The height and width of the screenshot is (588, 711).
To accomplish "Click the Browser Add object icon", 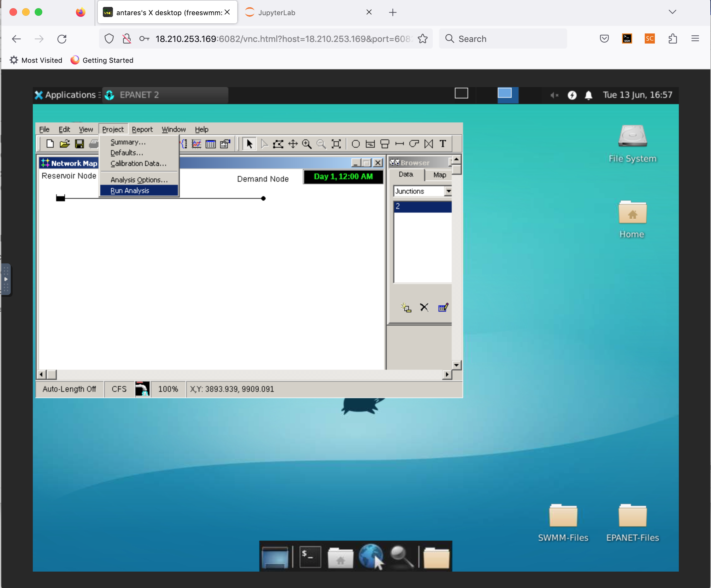I will tap(406, 307).
